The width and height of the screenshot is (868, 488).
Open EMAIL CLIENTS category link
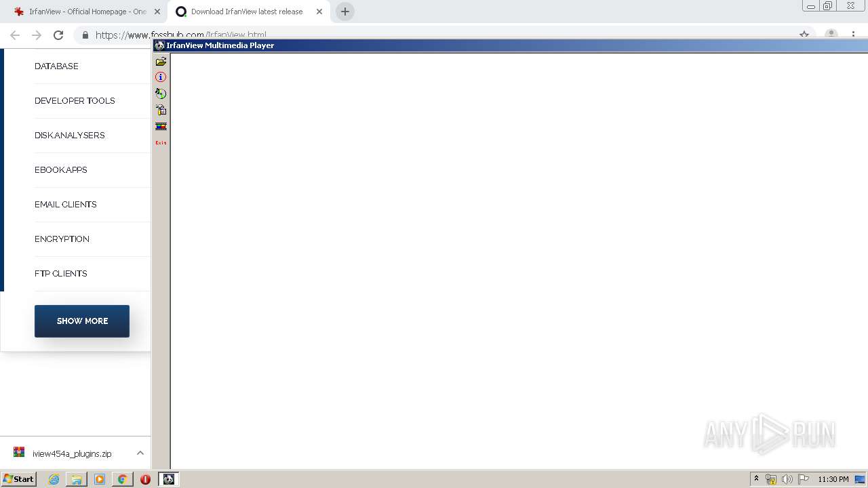[66, 205]
